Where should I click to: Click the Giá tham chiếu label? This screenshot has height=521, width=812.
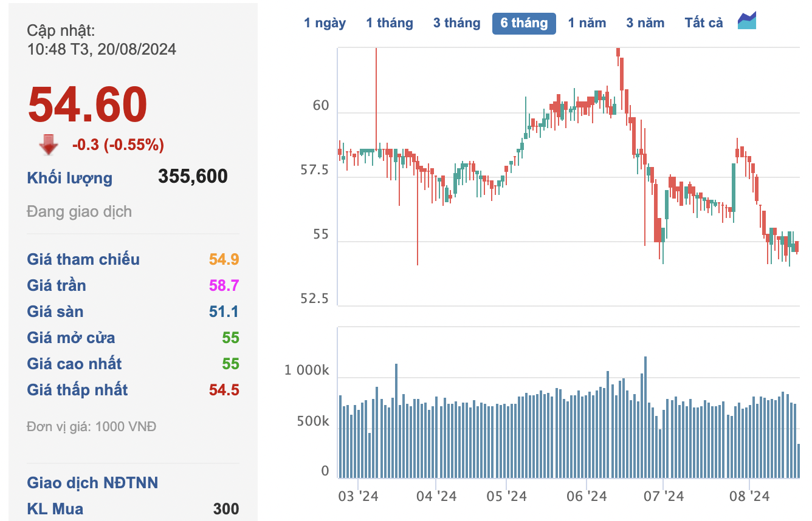pyautogui.click(x=83, y=259)
